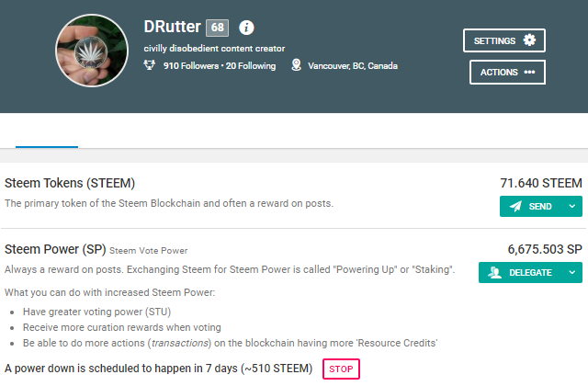
Task: Click the gear icon in Settings button
Action: [x=528, y=40]
